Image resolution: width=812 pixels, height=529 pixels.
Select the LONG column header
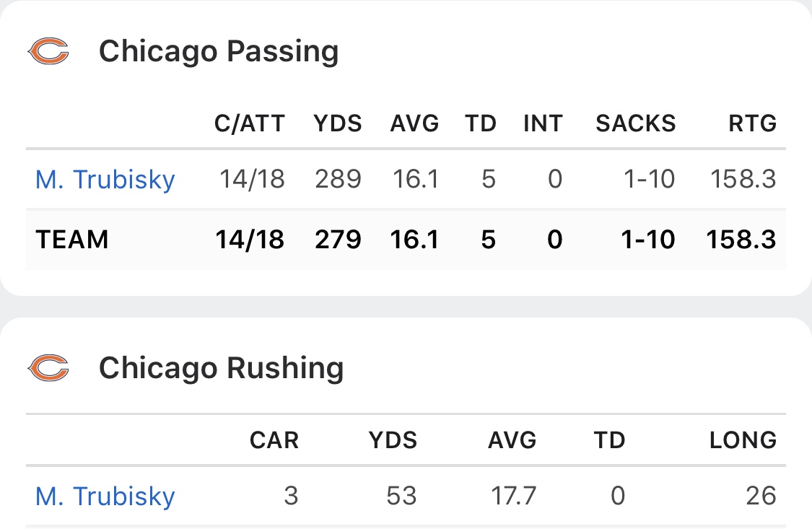[x=743, y=440]
